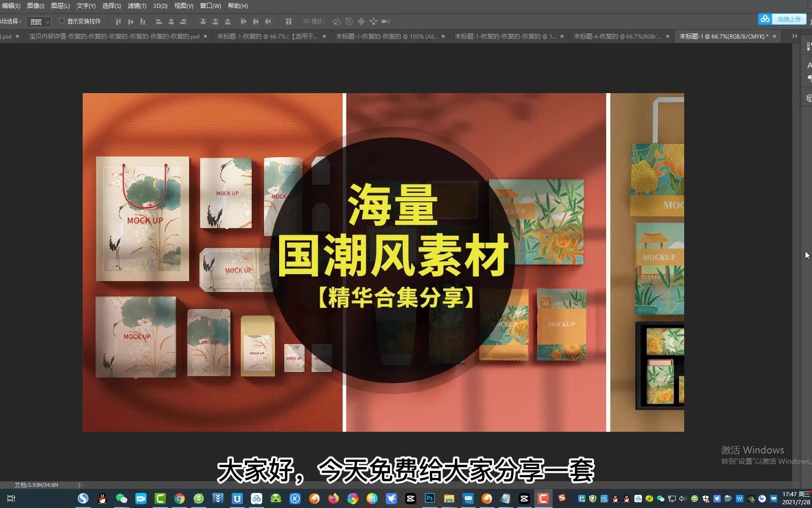812x508 pixels.
Task: Click the align right edges icon
Action: coord(183,21)
